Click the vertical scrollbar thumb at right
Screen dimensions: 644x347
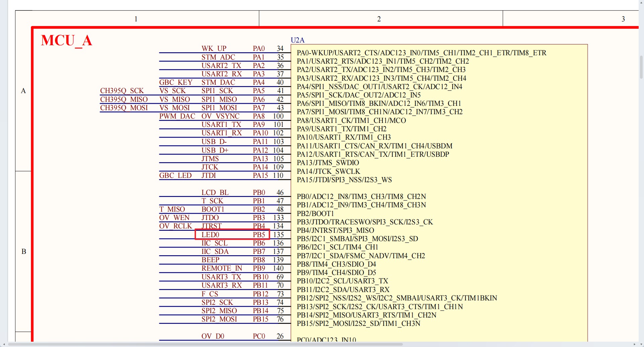tap(641, 67)
